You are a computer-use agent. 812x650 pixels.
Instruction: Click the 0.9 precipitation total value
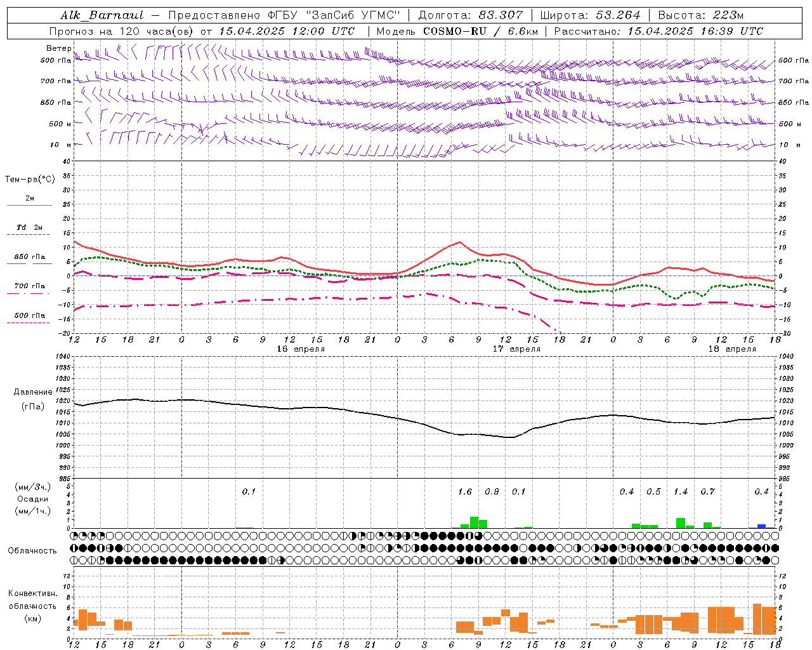(x=492, y=492)
